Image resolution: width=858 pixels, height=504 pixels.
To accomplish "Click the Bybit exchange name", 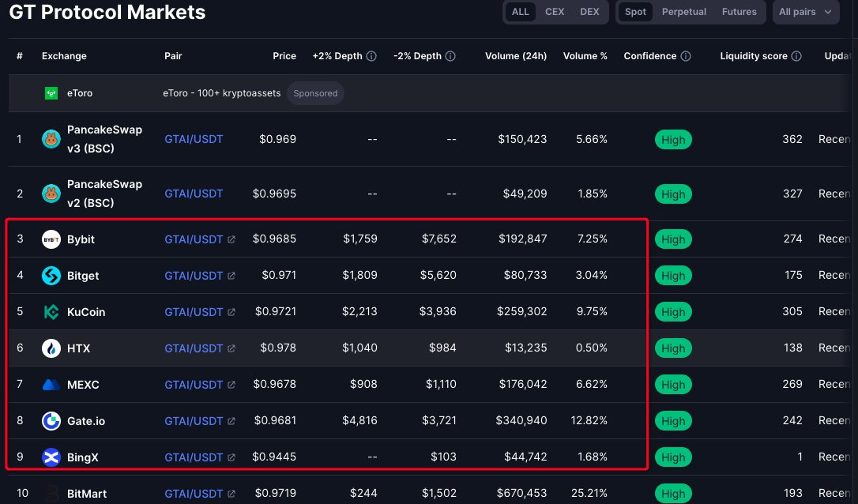I will pos(81,239).
